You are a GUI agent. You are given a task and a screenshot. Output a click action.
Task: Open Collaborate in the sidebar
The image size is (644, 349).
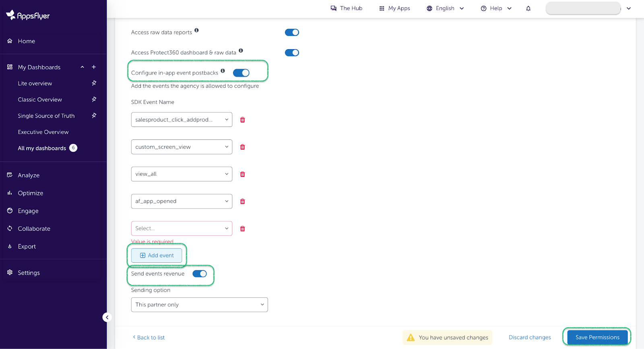pos(34,229)
